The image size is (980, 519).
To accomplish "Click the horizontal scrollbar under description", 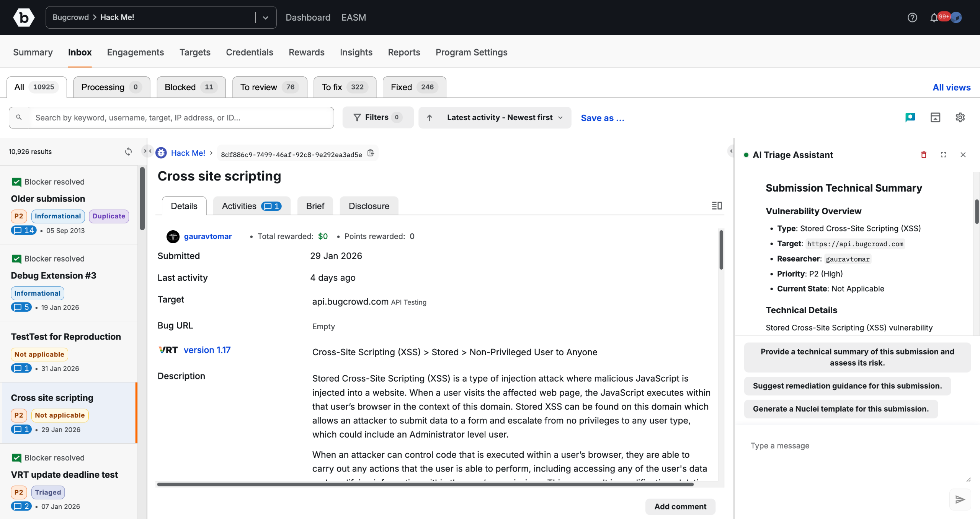I will (425, 484).
